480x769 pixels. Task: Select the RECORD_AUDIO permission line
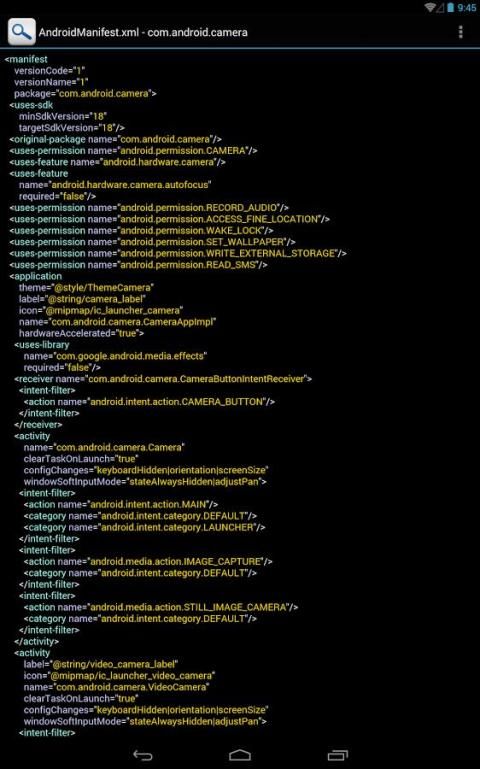pos(149,207)
